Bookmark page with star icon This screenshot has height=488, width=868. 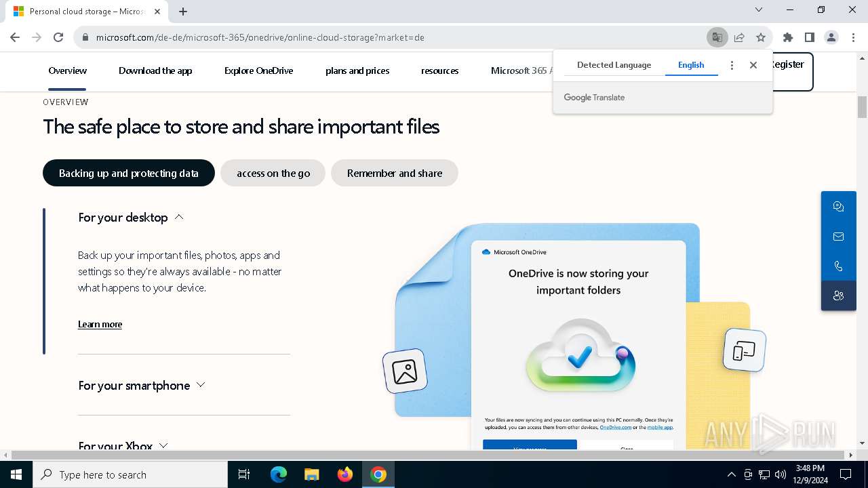[761, 37]
